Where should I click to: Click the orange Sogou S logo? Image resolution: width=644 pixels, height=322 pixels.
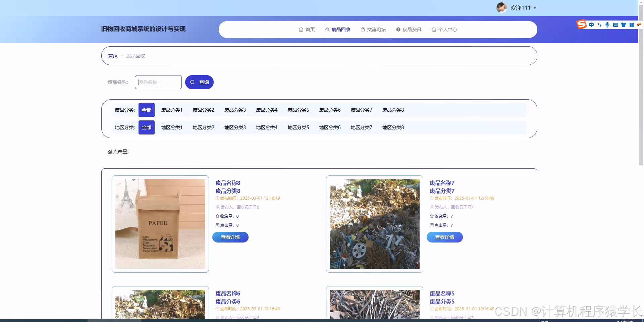click(581, 24)
